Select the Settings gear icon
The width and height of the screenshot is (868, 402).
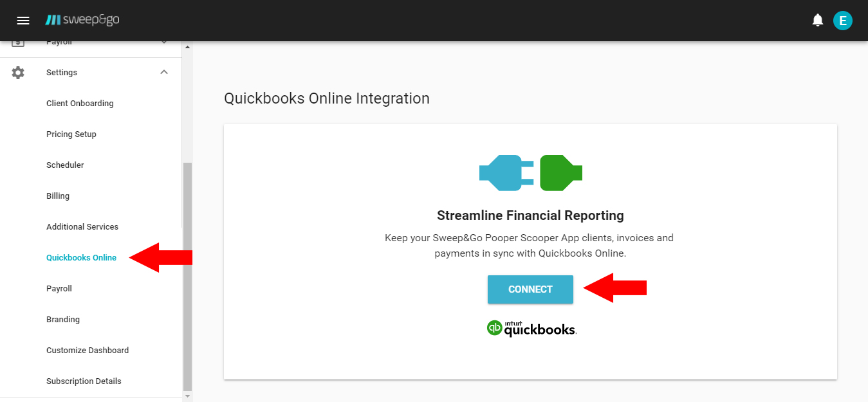pyautogui.click(x=17, y=72)
